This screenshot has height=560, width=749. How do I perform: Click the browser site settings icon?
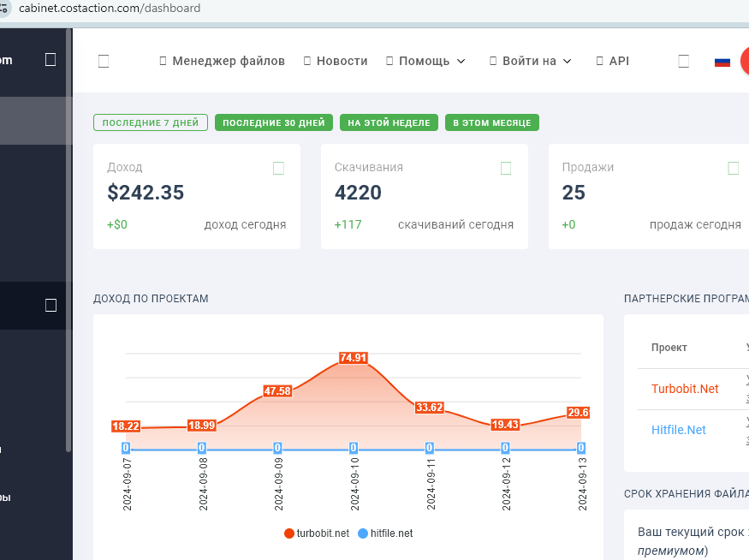[x=3, y=8]
